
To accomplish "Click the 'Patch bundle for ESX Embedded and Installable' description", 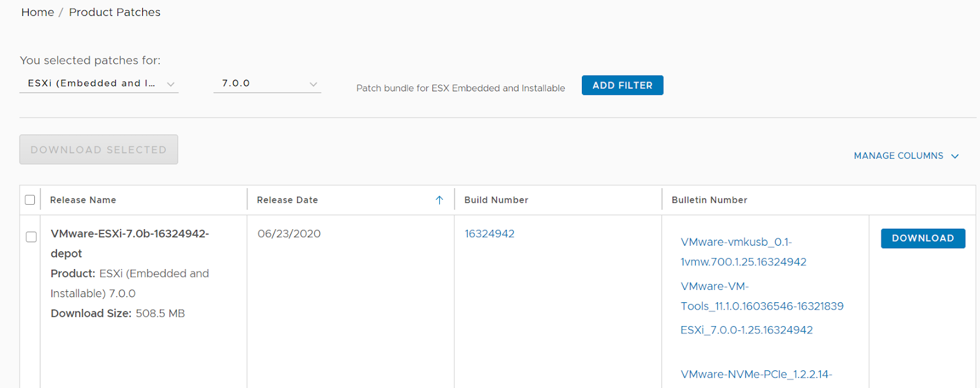I will coord(461,88).
